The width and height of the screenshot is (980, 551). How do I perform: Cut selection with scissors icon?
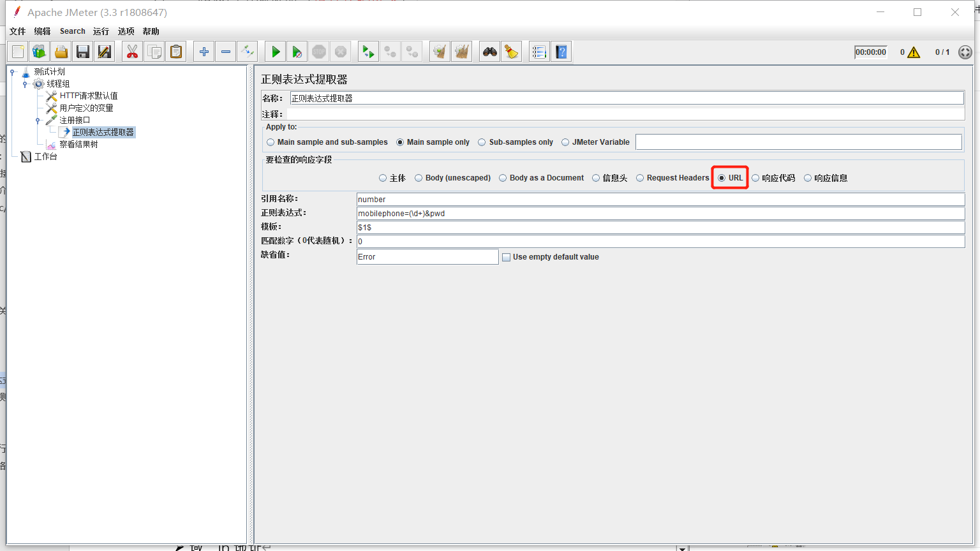click(x=132, y=52)
